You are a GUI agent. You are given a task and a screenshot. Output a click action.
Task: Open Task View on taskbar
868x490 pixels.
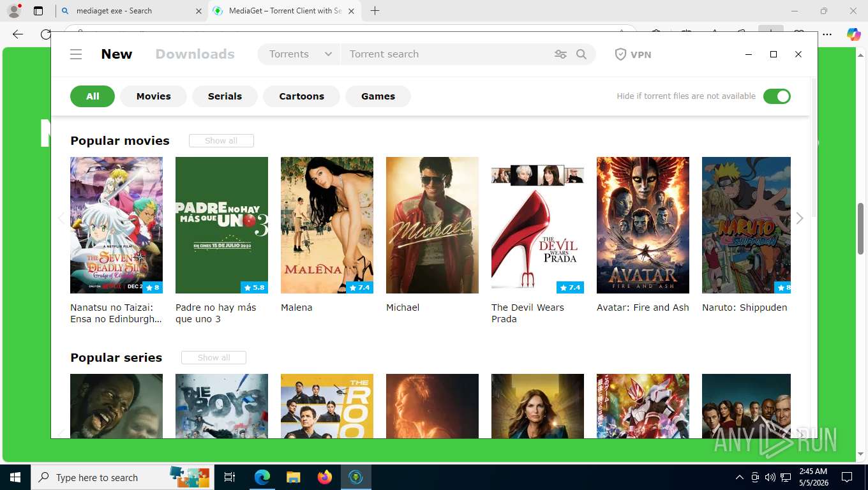pos(230,477)
